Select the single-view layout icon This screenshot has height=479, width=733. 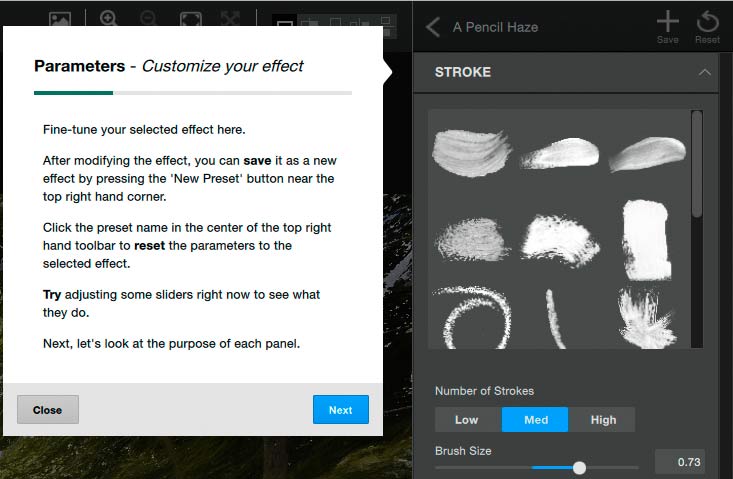click(x=285, y=22)
